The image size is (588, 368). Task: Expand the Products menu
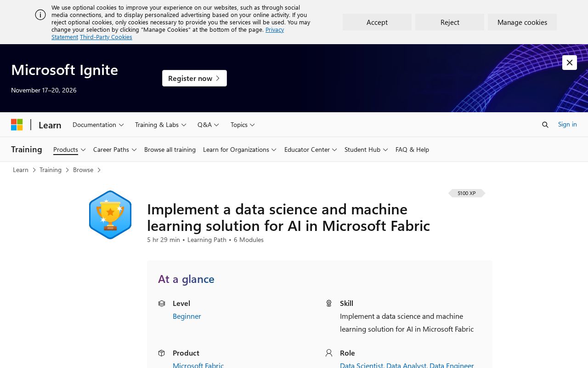pyautogui.click(x=69, y=149)
